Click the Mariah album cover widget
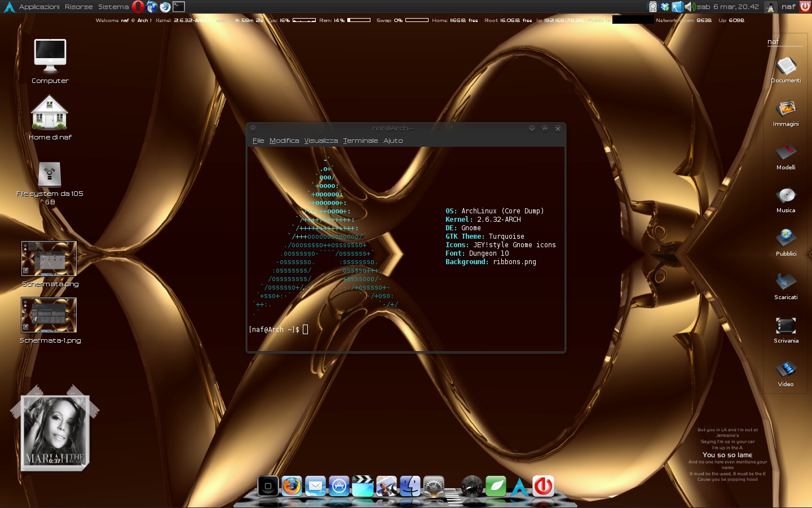This screenshot has height=508, width=812. coord(55,432)
